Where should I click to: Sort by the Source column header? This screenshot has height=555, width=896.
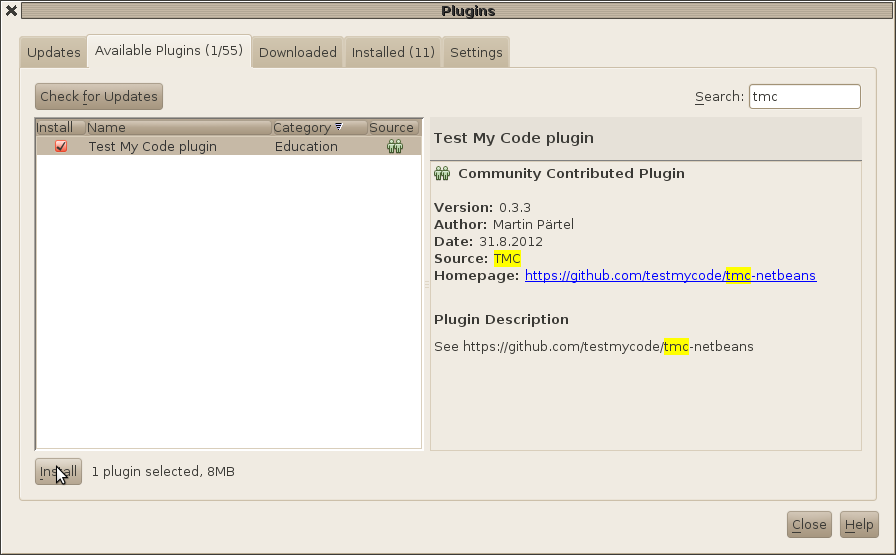393,127
